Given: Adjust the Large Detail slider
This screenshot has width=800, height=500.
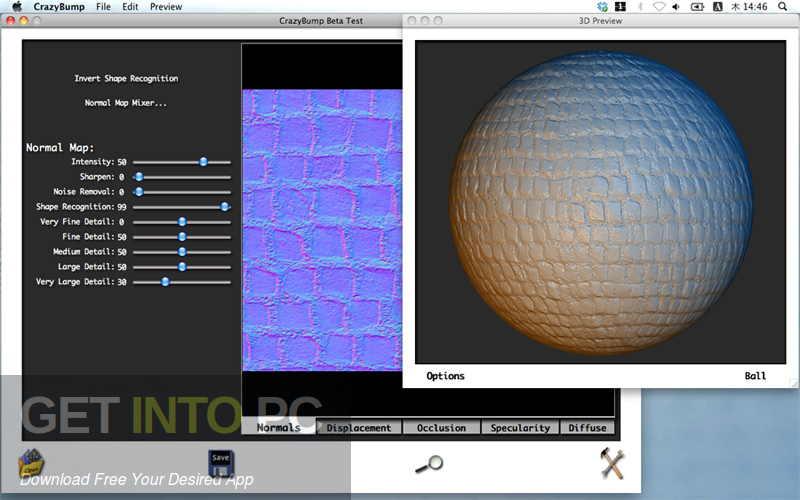Looking at the screenshot, I should click(182, 267).
